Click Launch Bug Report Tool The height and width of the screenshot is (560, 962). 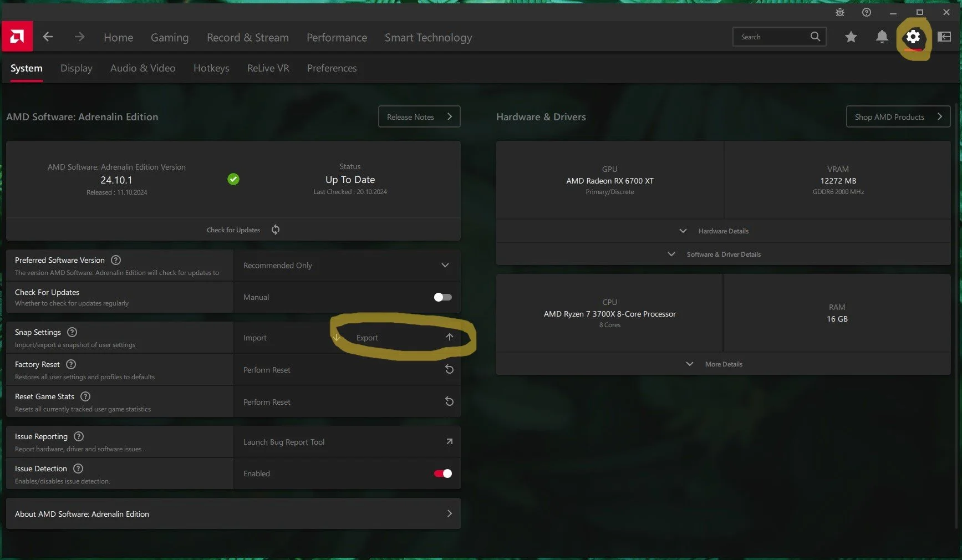[x=347, y=441]
